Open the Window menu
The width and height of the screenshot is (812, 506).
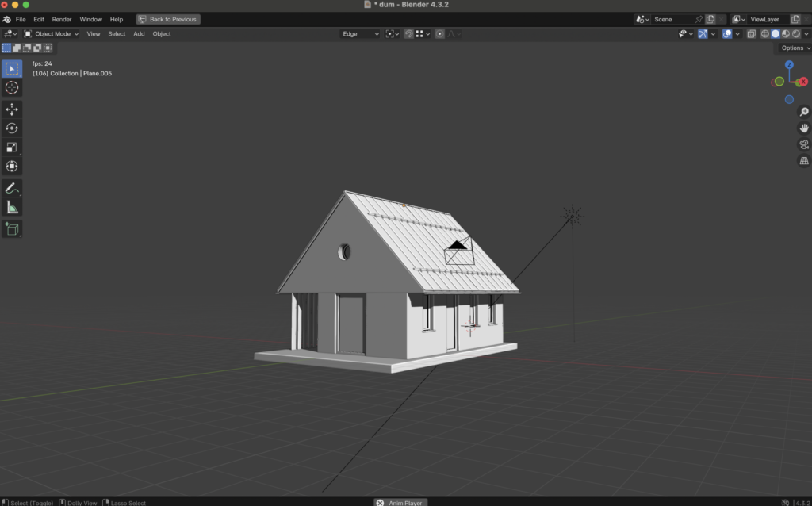(x=90, y=19)
